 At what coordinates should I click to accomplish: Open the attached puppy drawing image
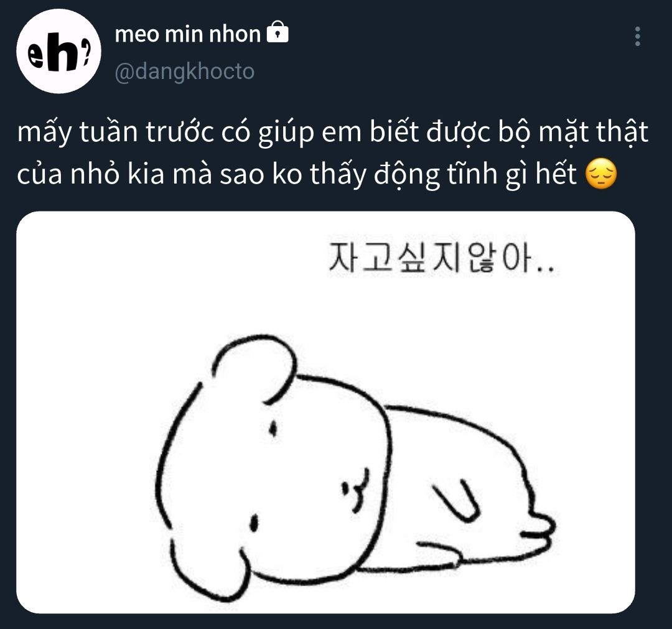325,412
